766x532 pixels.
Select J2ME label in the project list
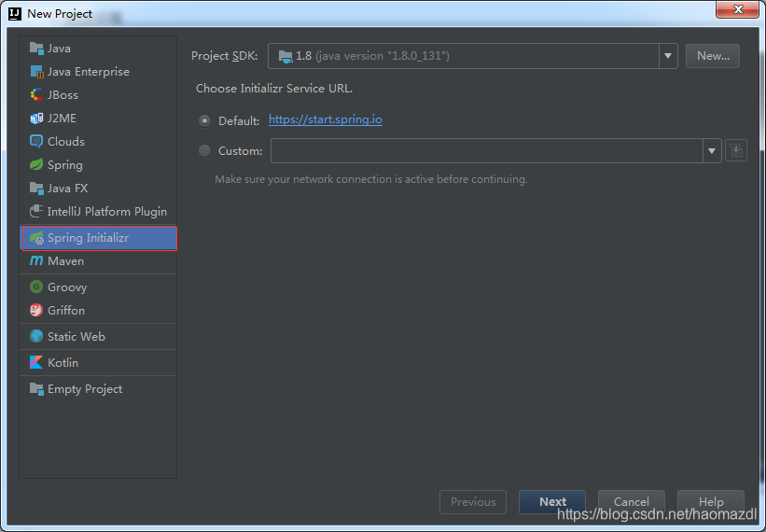(x=62, y=119)
